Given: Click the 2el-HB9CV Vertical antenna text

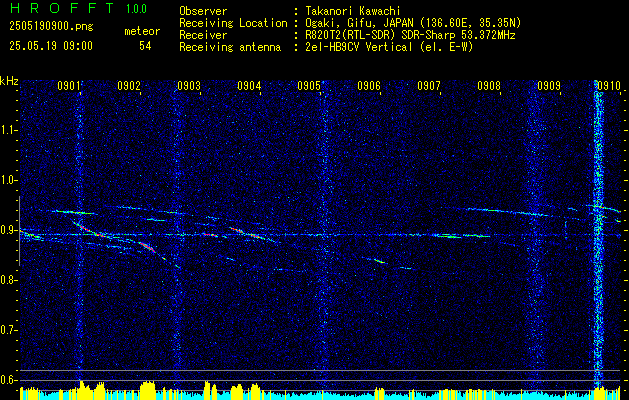Looking at the screenshot, I should (x=390, y=47).
